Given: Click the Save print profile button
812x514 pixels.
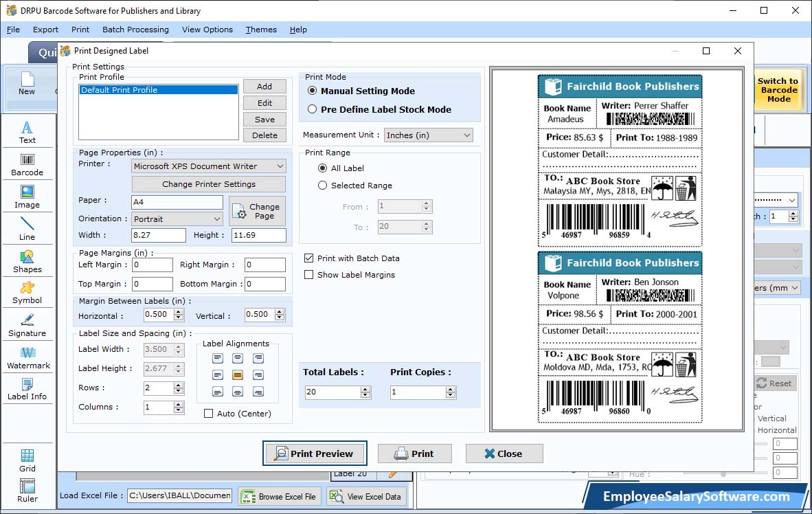Looking at the screenshot, I should (x=264, y=119).
